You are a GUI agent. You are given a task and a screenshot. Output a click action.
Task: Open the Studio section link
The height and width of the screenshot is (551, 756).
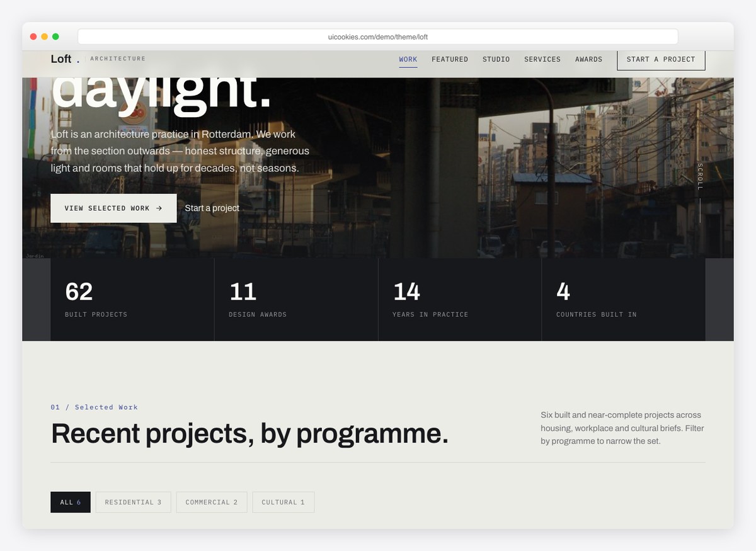click(x=496, y=59)
